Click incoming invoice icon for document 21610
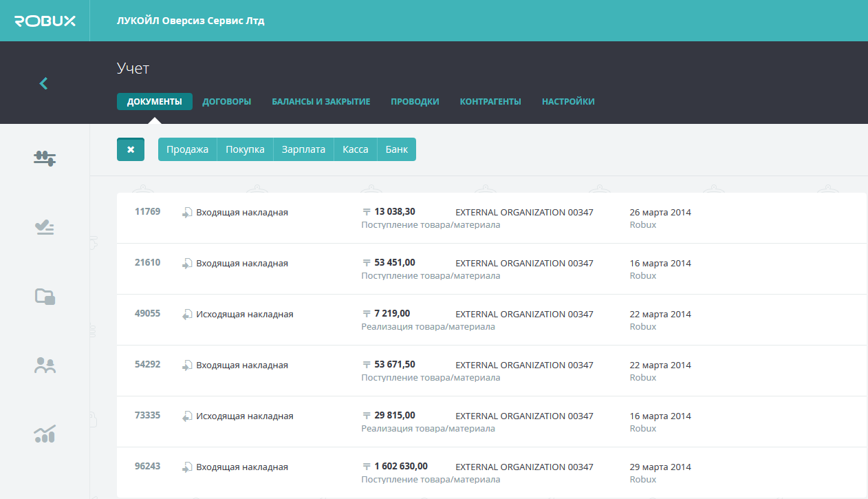This screenshot has height=499, width=868. point(186,264)
